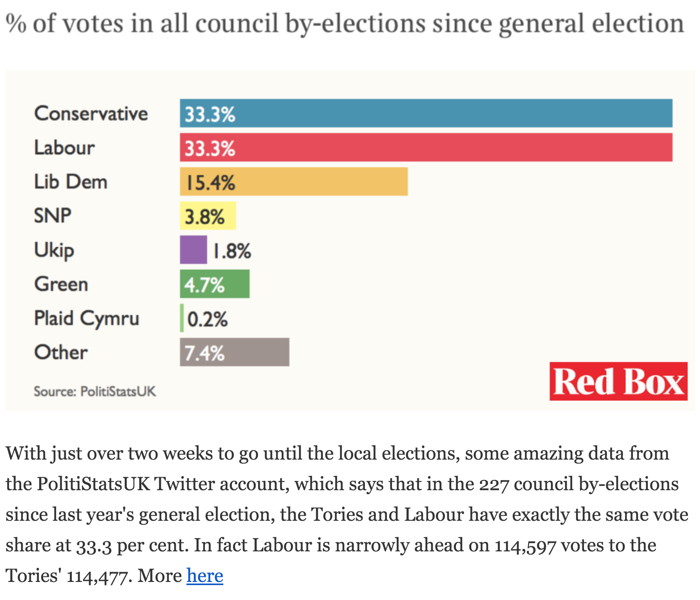Click the purple Ukip bar

[x=193, y=250]
